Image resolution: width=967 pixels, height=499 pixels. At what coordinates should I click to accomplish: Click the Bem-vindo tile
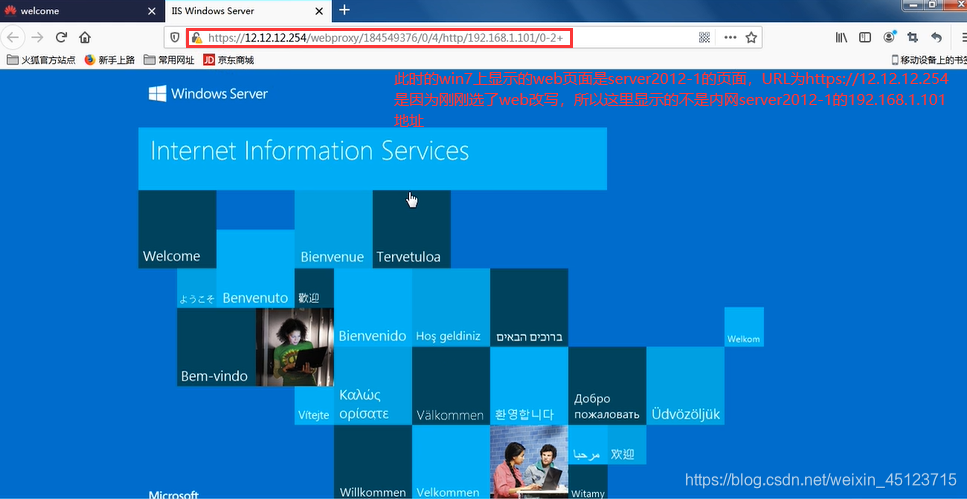coord(216,347)
